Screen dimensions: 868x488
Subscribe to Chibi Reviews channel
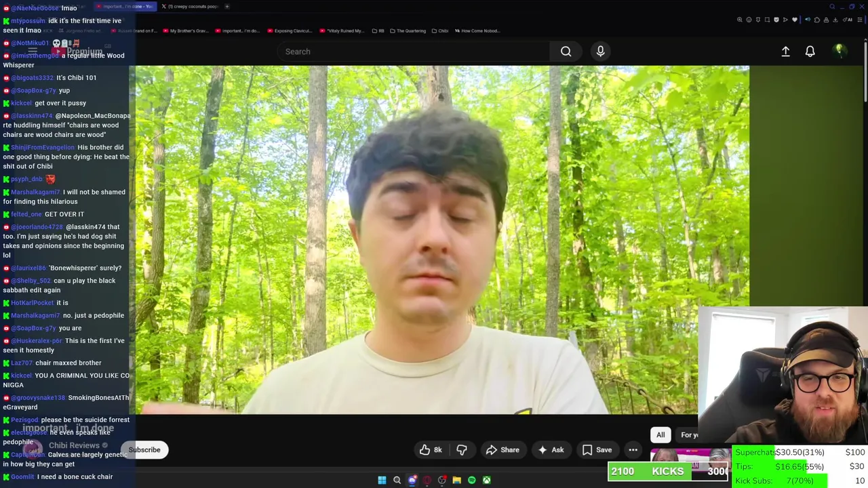click(144, 450)
